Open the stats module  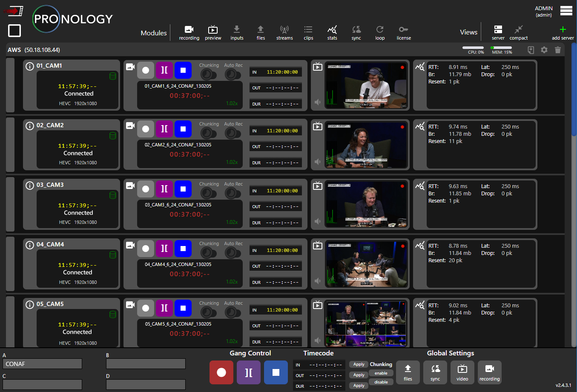click(332, 32)
